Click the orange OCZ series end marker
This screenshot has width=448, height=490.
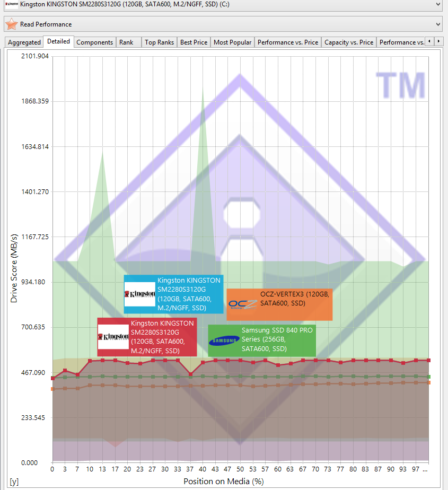[428, 382]
